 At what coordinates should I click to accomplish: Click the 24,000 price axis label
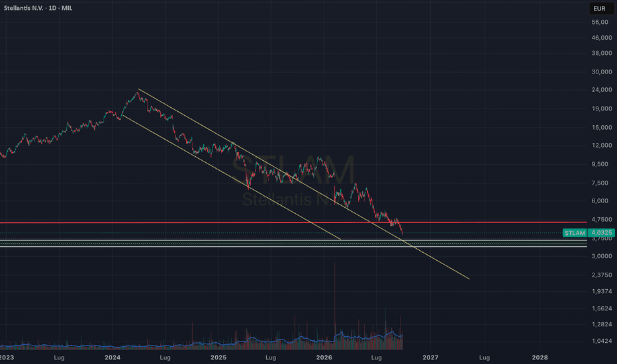(602, 90)
